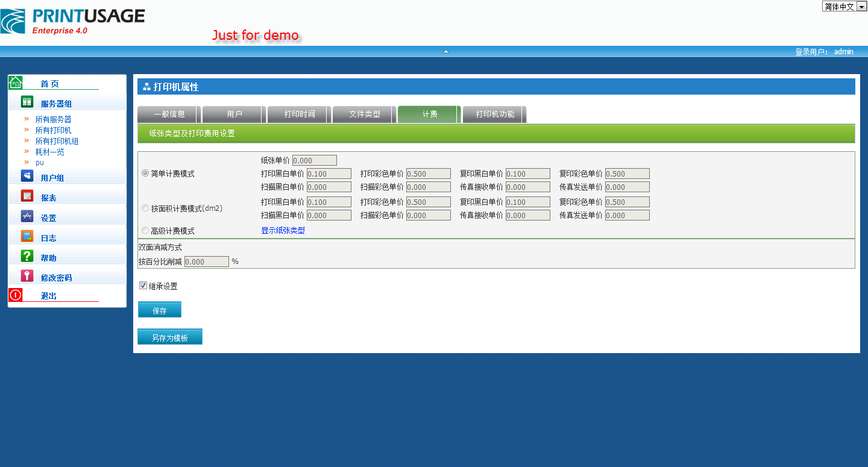Viewport: 868px width, 467px height.
Task: Select the 按面积计费模式 radio button
Action: (145, 208)
